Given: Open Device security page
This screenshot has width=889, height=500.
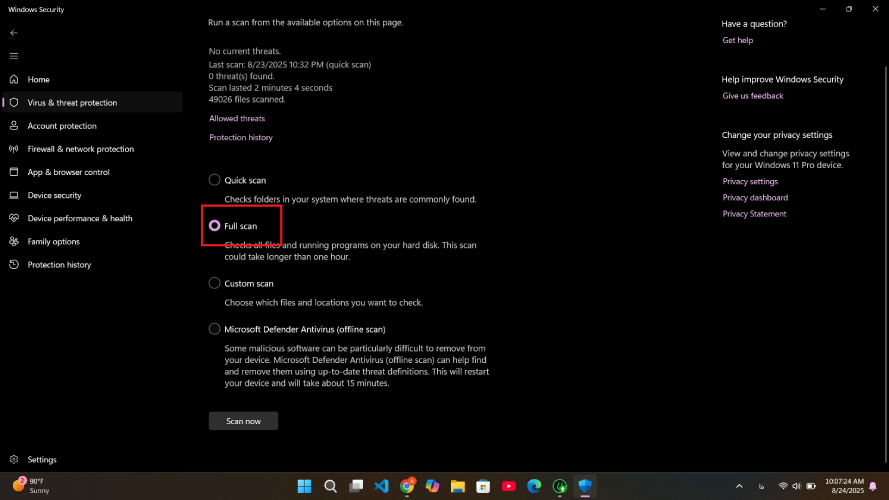Looking at the screenshot, I should (54, 195).
